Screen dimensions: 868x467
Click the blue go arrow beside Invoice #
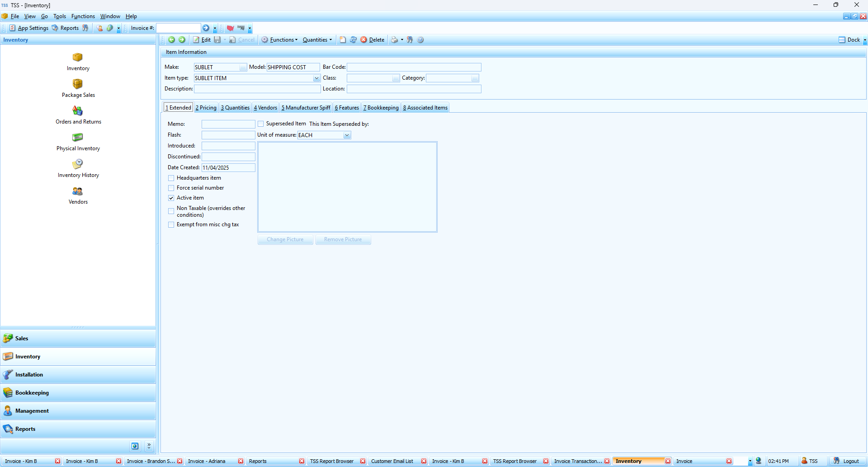206,28
